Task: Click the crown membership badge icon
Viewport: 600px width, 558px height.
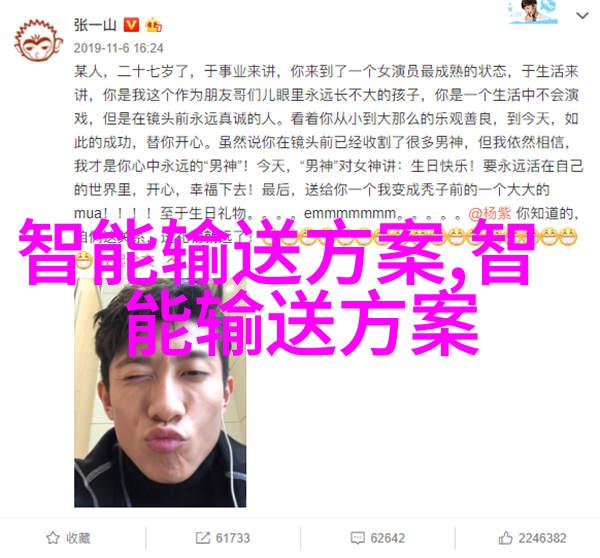Action: tap(153, 26)
